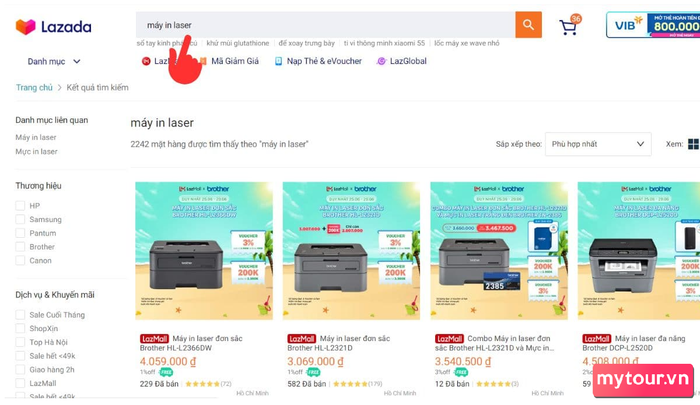This screenshot has height=405, width=700.
Task: Go to Trang chủ breadcrumb
Action: click(x=34, y=88)
